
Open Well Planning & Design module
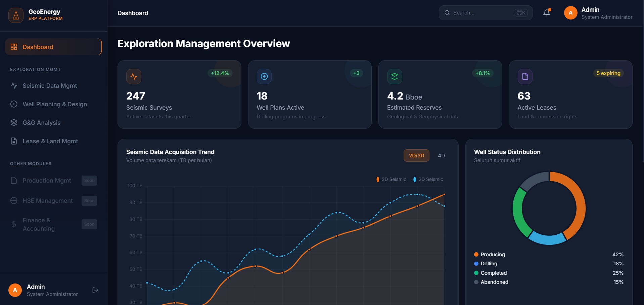point(53,104)
